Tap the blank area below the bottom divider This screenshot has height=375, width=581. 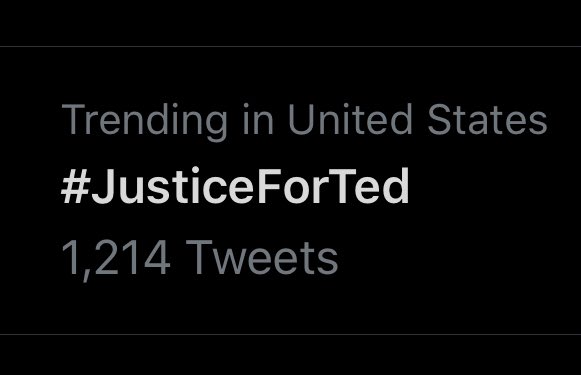click(290, 355)
